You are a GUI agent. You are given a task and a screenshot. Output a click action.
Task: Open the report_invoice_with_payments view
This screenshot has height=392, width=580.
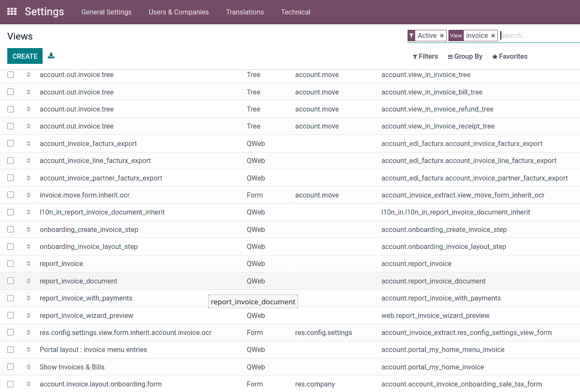pyautogui.click(x=86, y=298)
